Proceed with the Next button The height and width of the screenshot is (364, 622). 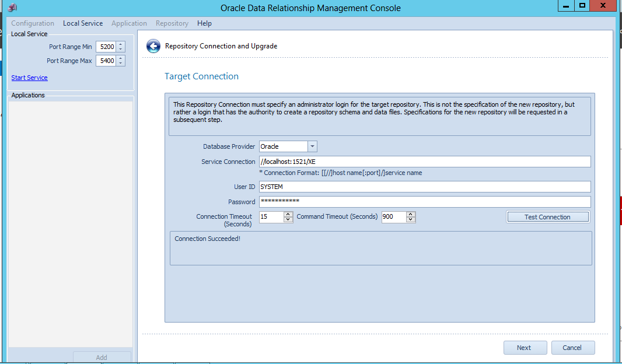point(525,348)
